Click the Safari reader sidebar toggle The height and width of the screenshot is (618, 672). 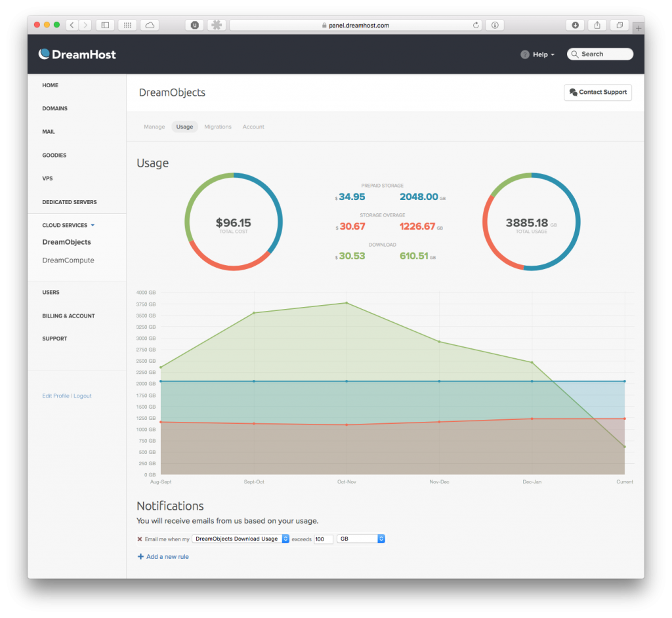pyautogui.click(x=105, y=25)
